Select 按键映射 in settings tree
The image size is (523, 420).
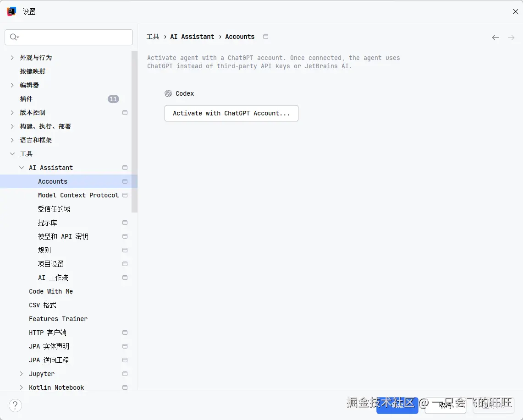click(x=33, y=71)
